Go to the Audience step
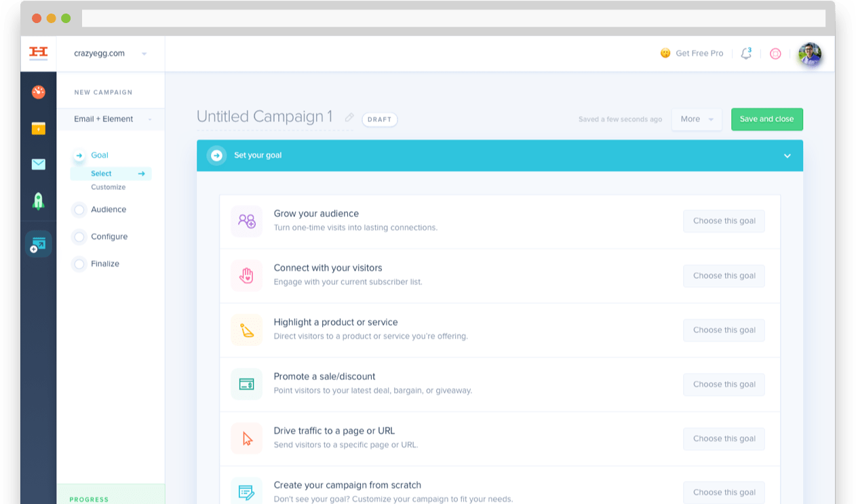This screenshot has width=856, height=504. tap(109, 210)
